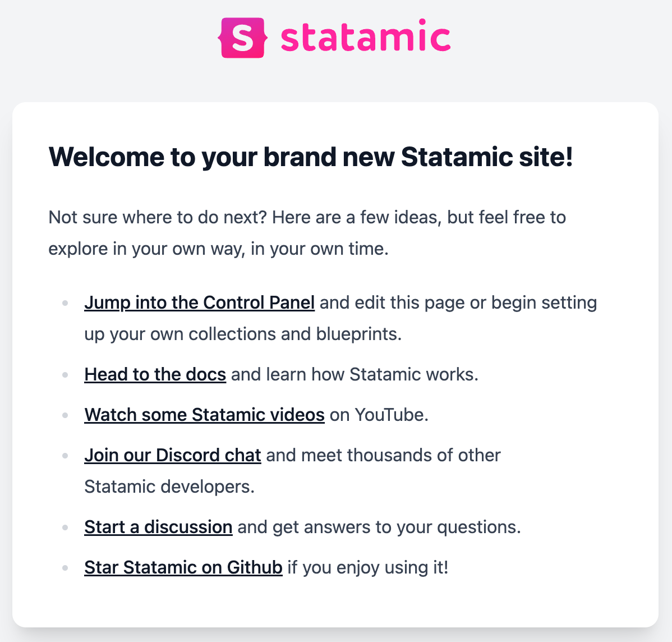Image resolution: width=672 pixels, height=642 pixels.
Task: Click the 'on YouTube.' text
Action: [379, 415]
